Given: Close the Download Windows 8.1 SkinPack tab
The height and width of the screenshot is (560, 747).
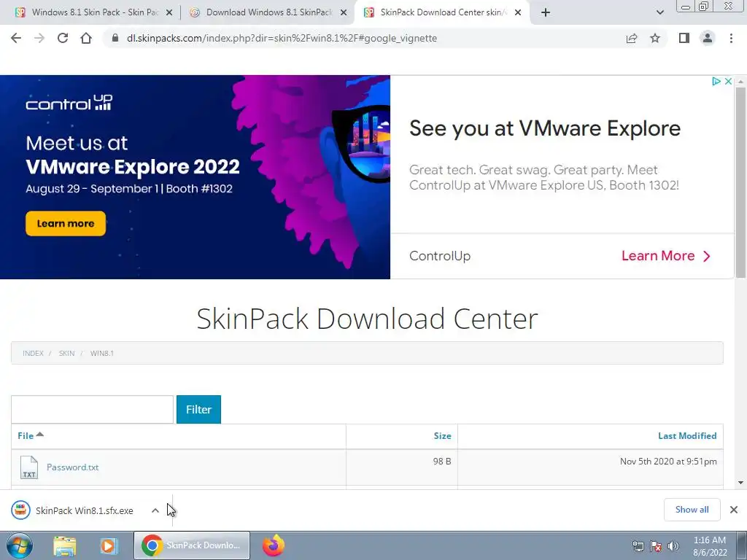Looking at the screenshot, I should tap(343, 13).
